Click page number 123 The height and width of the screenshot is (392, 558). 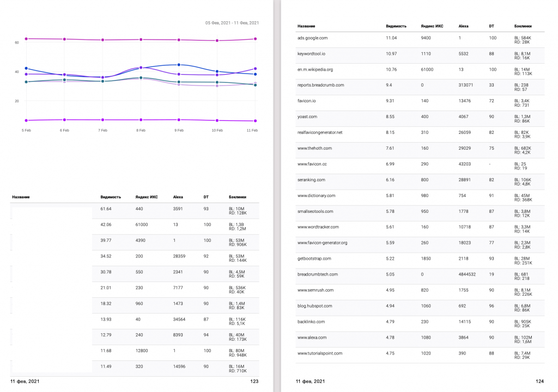(254, 381)
